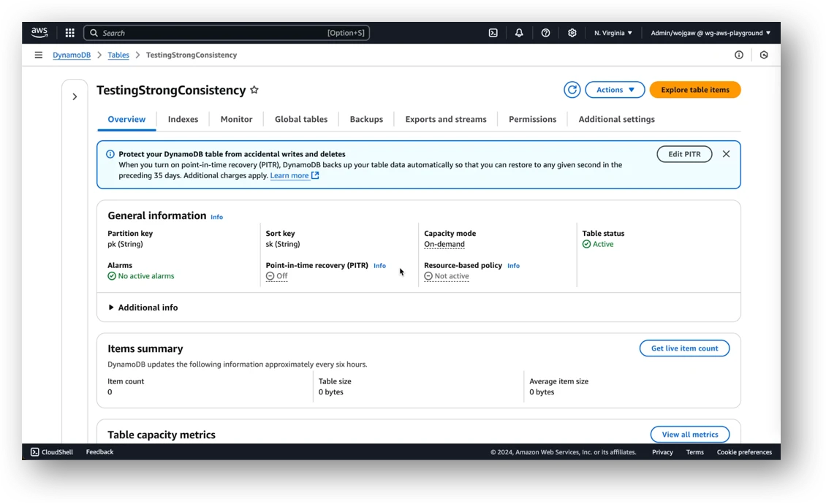Open the Terms footer link
The width and height of the screenshot is (826, 504).
point(695,452)
